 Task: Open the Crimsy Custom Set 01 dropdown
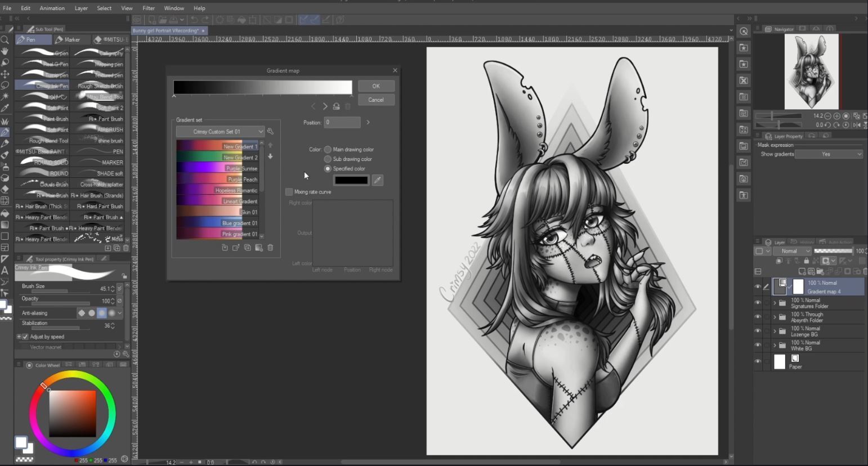pos(220,131)
